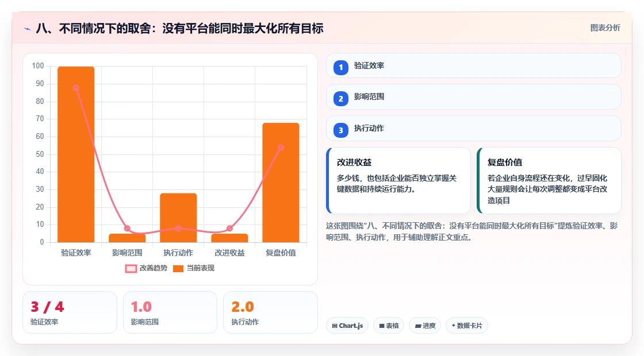Screen dimensions: 644x356
Task: Select the 影响范围 orange bar
Action: point(127,238)
